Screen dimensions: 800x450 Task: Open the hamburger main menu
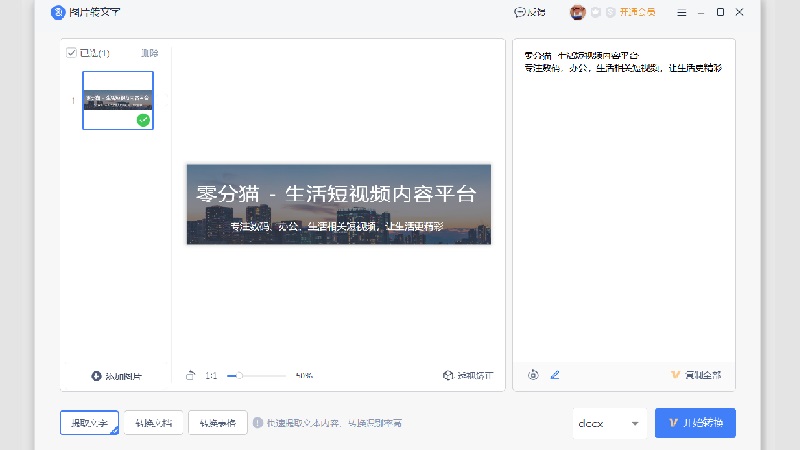coord(682,13)
